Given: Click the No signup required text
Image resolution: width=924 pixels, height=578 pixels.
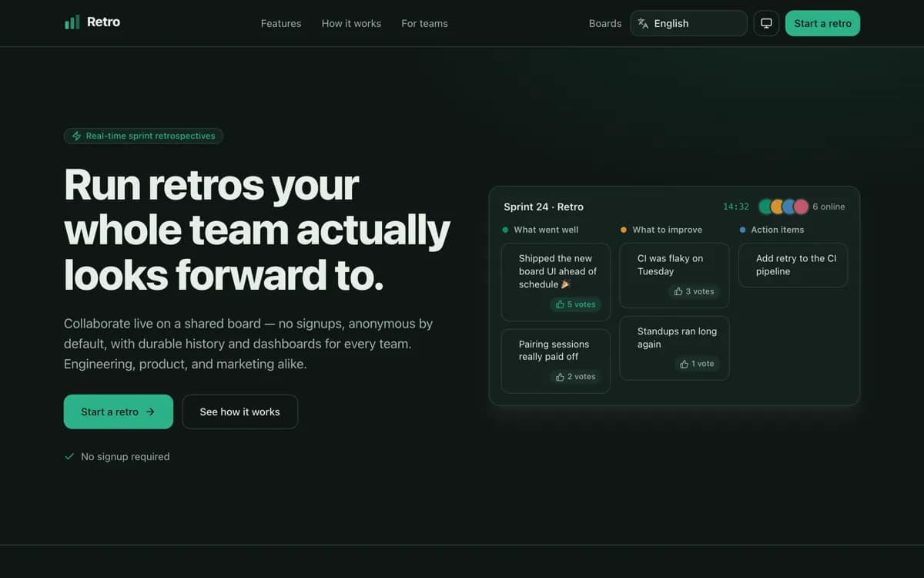Looking at the screenshot, I should pyautogui.click(x=126, y=456).
